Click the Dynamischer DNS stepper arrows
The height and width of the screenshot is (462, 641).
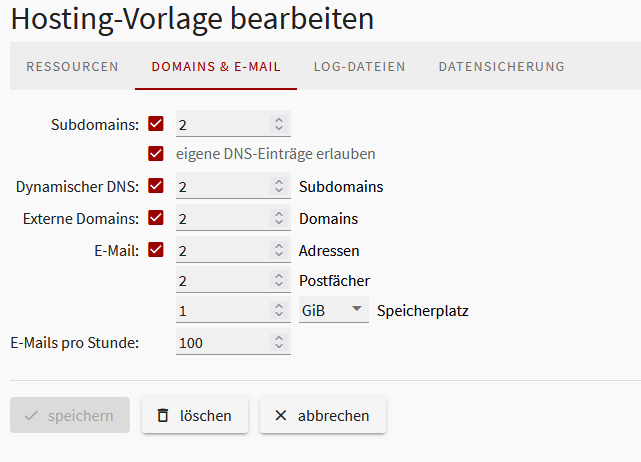[x=279, y=187]
